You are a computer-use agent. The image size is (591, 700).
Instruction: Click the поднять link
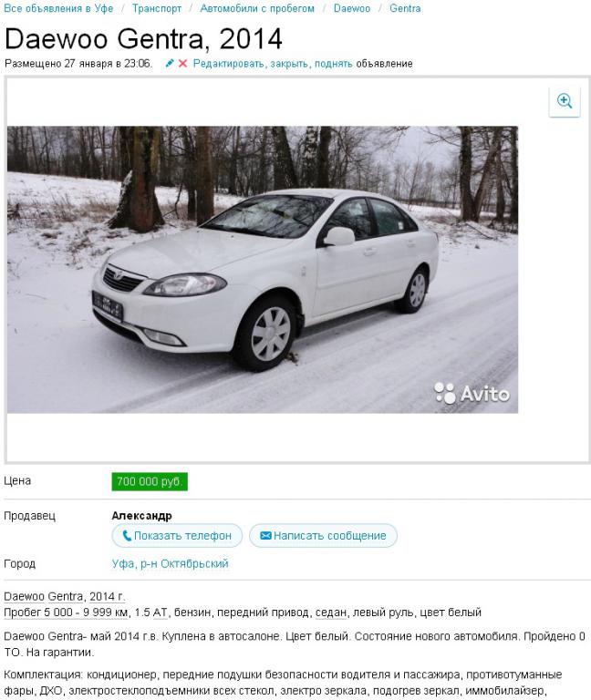pyautogui.click(x=333, y=64)
